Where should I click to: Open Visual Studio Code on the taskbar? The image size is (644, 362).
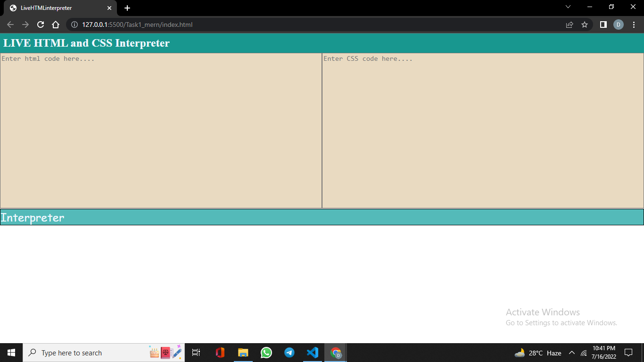coord(313,353)
